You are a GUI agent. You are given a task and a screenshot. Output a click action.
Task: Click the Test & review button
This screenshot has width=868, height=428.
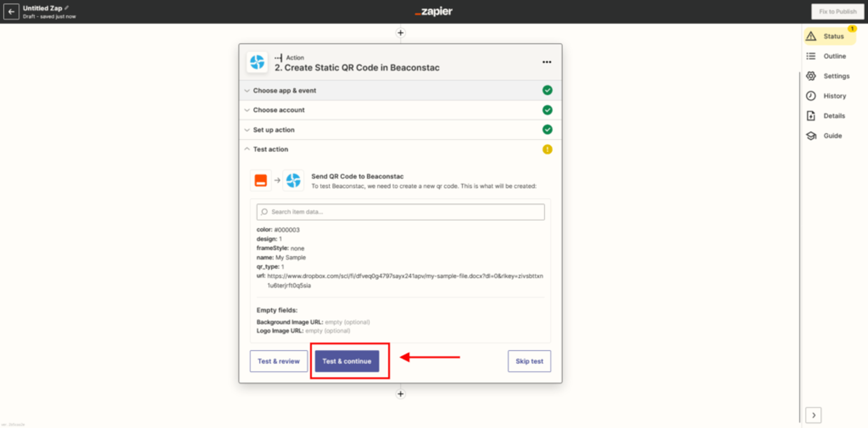(x=278, y=361)
